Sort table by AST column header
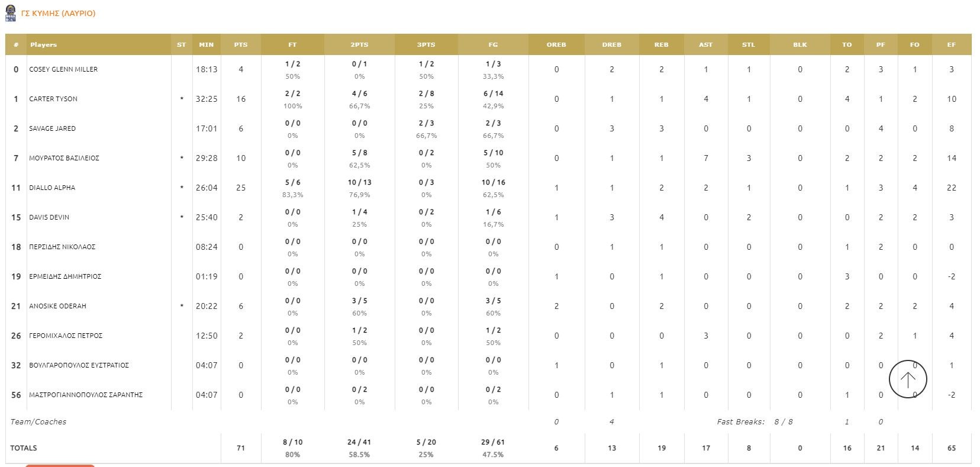Viewport: 980px width, 467px height. [x=705, y=44]
